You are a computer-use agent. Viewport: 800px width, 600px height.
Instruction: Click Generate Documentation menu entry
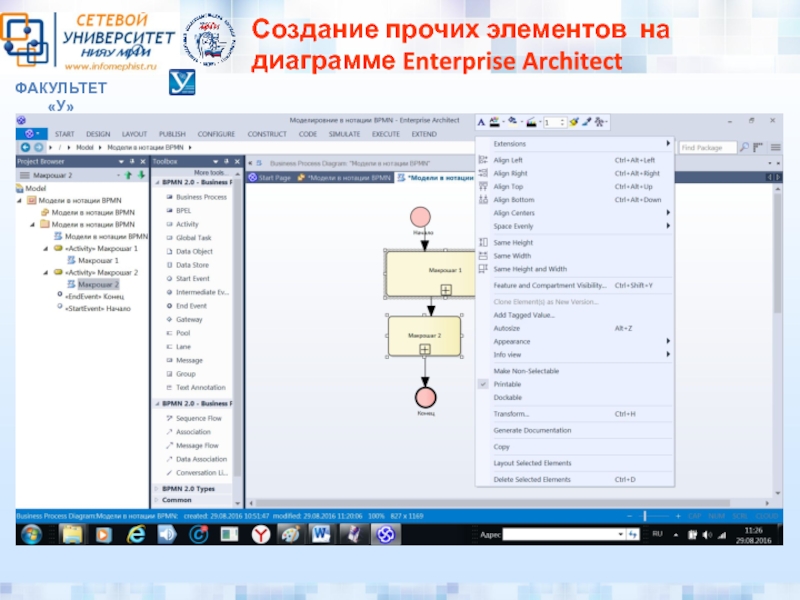click(x=532, y=430)
